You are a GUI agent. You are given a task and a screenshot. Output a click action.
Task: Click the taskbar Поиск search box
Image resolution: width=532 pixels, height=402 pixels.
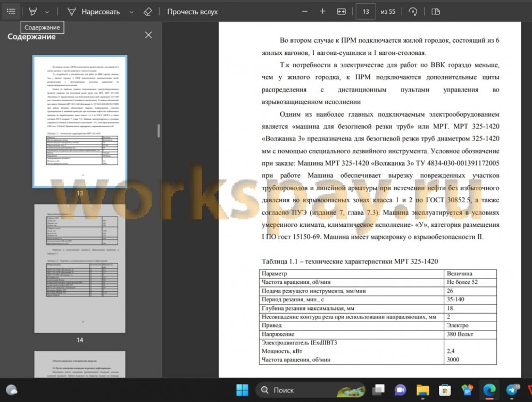pos(311,390)
